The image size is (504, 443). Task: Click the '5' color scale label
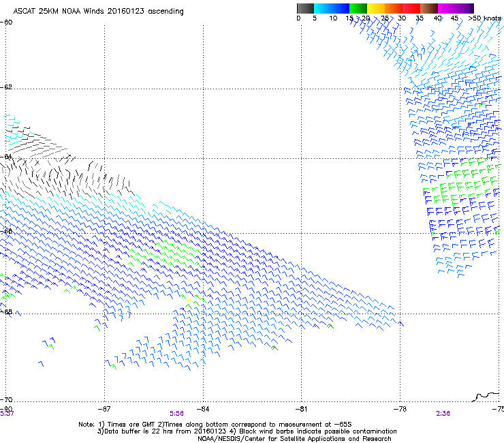(x=315, y=18)
